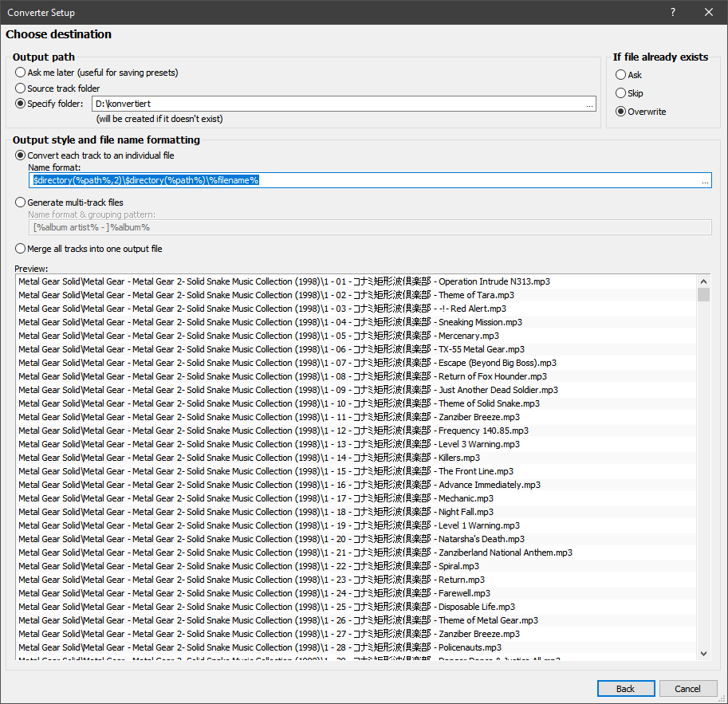Click preview scrollbar up arrow
Viewport: 728px width, 704px height.
click(x=703, y=281)
